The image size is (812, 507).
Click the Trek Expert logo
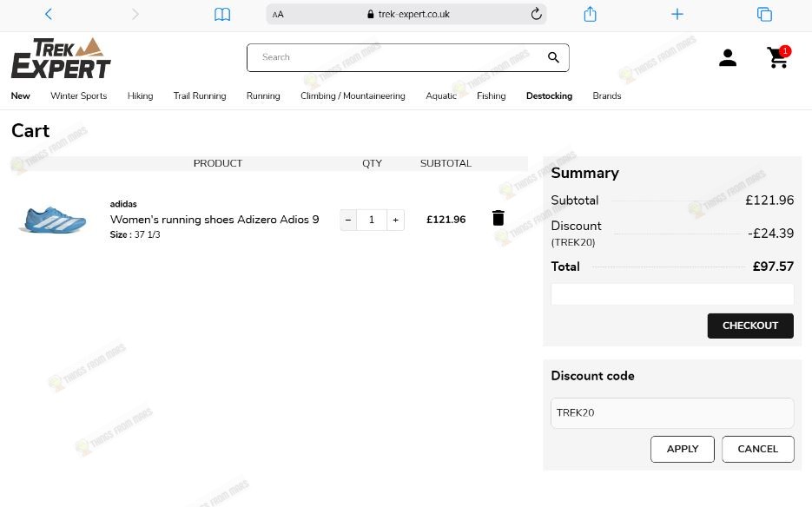click(x=61, y=58)
